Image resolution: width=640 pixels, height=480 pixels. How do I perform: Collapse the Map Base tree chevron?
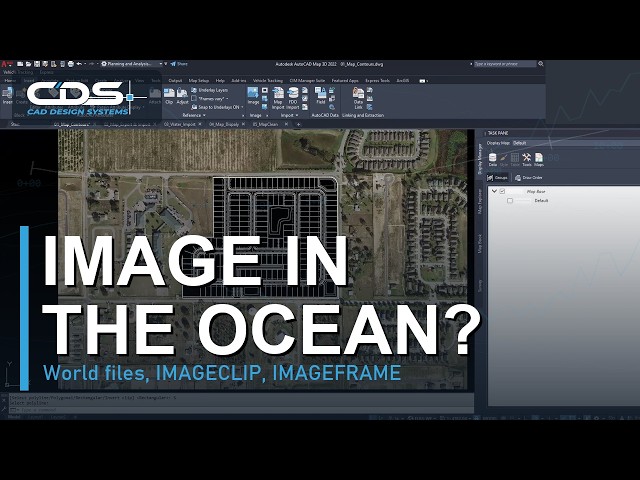(x=494, y=191)
